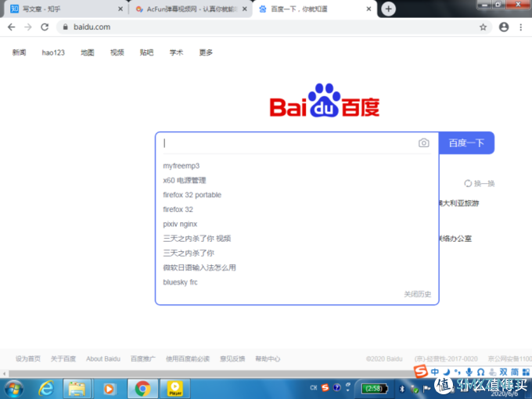Click the Safely Remove Hardware tray icon
Image resolution: width=532 pixels, height=399 pixels.
click(415, 389)
